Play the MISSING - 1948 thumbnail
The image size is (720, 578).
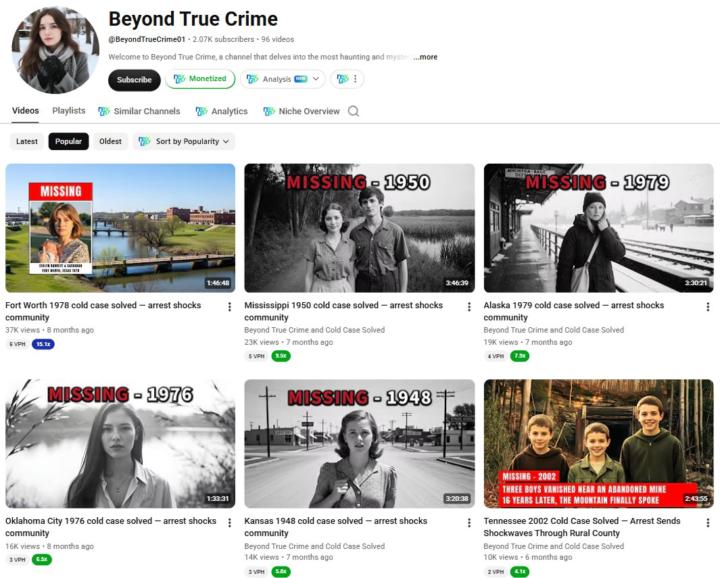[360, 443]
